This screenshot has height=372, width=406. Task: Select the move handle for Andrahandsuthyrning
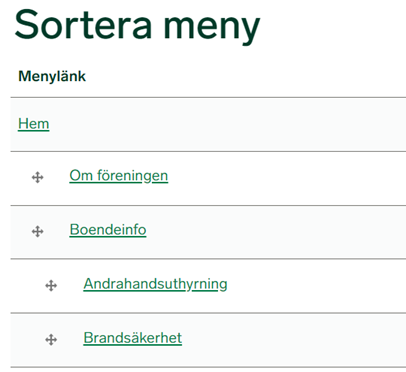pyautogui.click(x=51, y=286)
